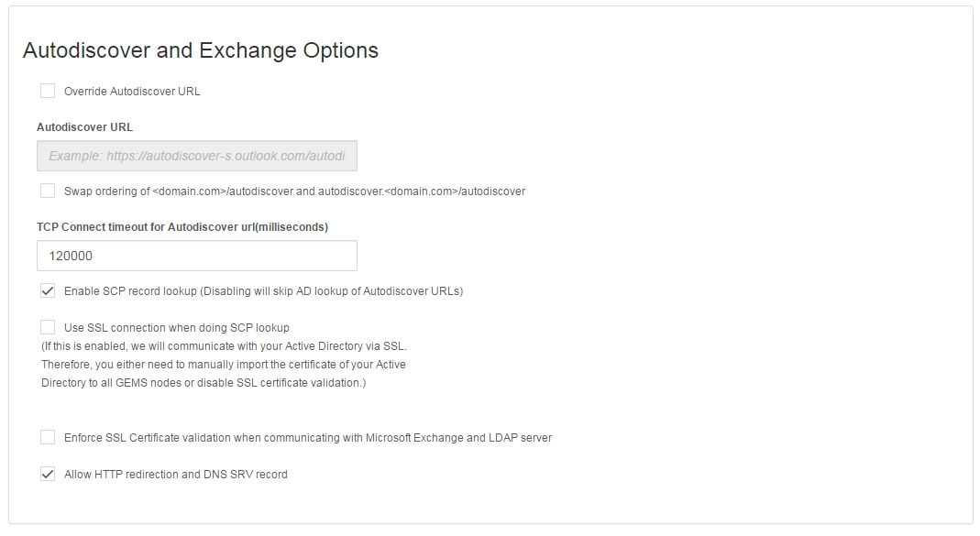Click the "Therefore, you either need to manually import" line

(224, 365)
